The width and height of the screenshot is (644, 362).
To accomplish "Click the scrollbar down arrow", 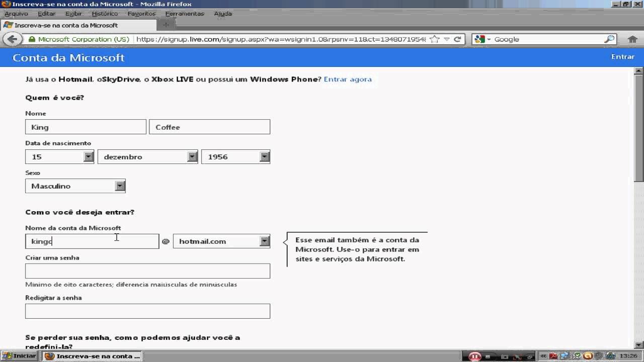I will (x=639, y=345).
